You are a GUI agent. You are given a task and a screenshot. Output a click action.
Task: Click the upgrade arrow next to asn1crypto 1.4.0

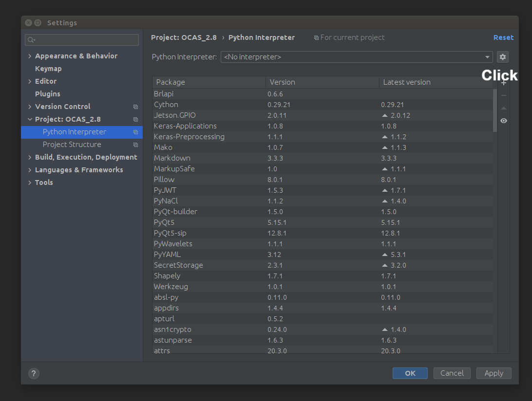click(385, 329)
